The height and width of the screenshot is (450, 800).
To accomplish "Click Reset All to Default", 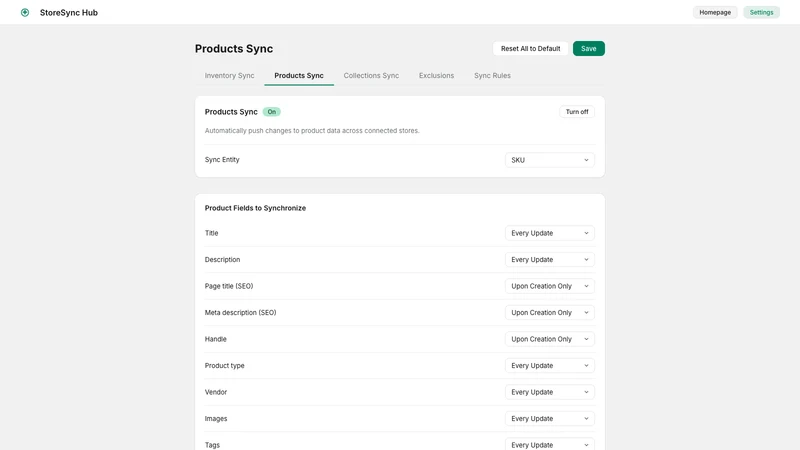I will 530,48.
